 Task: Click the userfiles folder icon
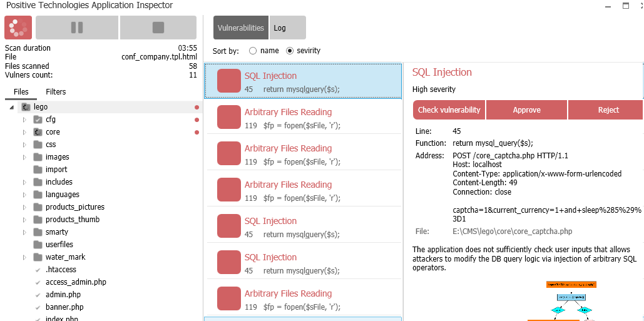click(x=38, y=245)
